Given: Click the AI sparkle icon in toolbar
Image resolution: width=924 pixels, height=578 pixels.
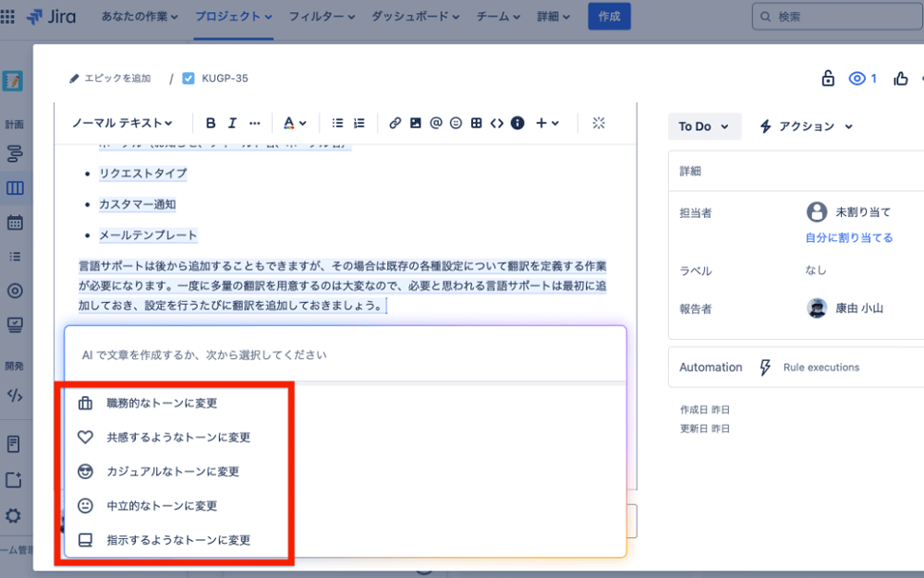Looking at the screenshot, I should click(599, 123).
